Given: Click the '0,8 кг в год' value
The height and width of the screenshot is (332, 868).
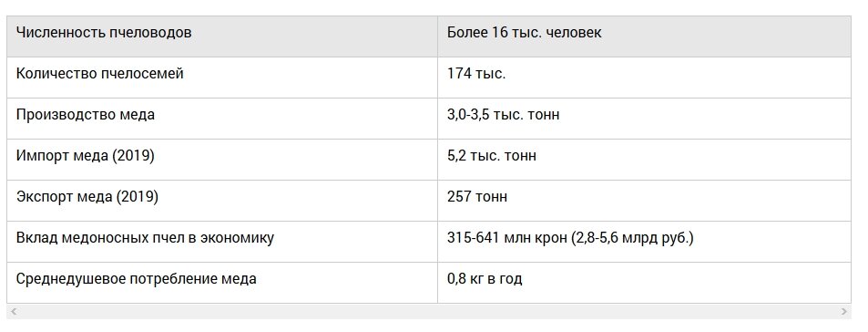Looking at the screenshot, I should (x=485, y=279).
